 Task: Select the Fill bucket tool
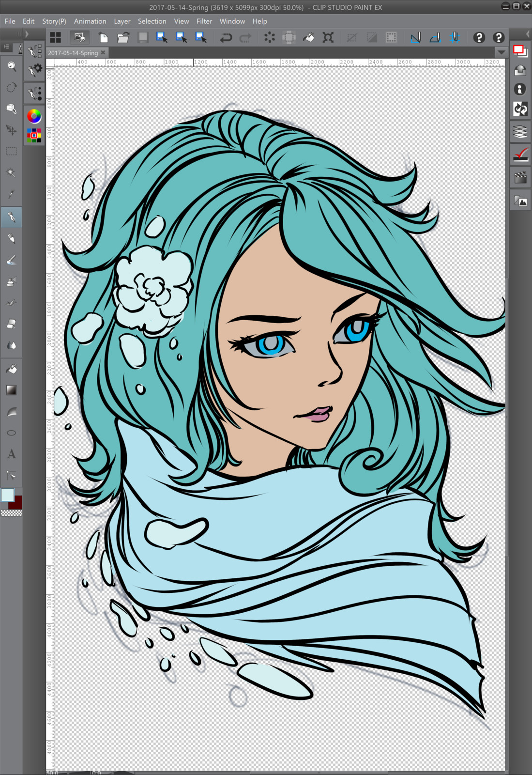point(11,369)
